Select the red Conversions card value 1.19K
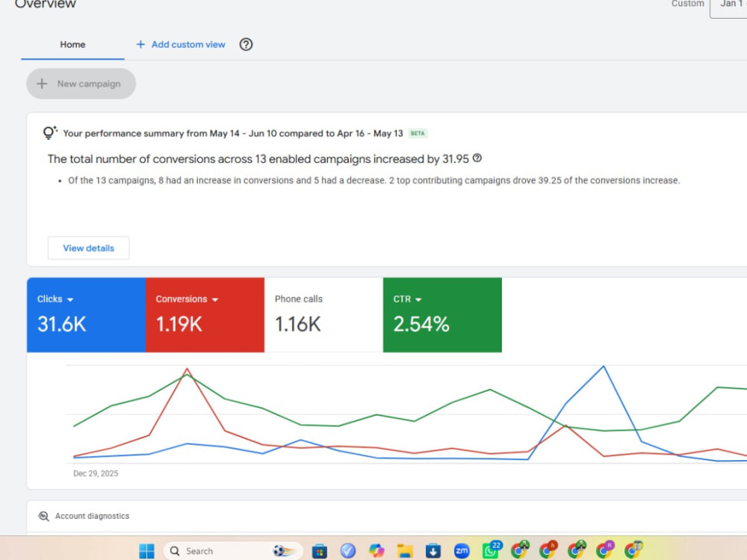Screen dimensions: 747x560 coord(179,324)
